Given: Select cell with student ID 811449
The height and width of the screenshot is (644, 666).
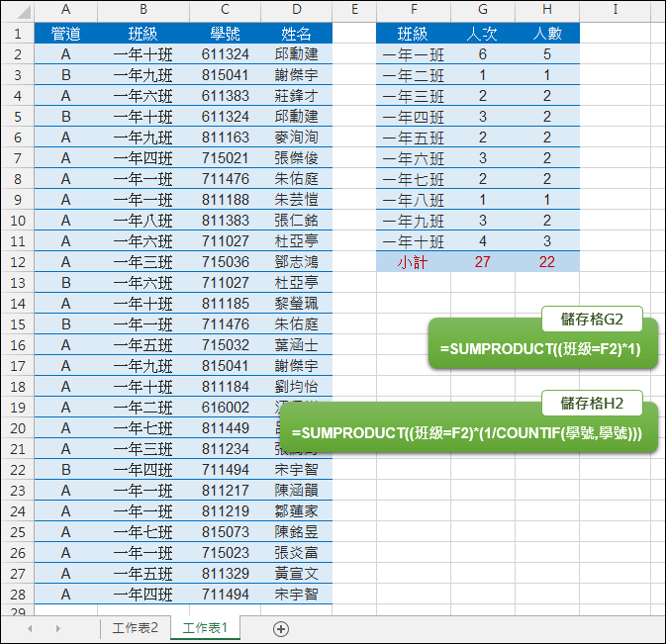Looking at the screenshot, I should click(x=225, y=428).
